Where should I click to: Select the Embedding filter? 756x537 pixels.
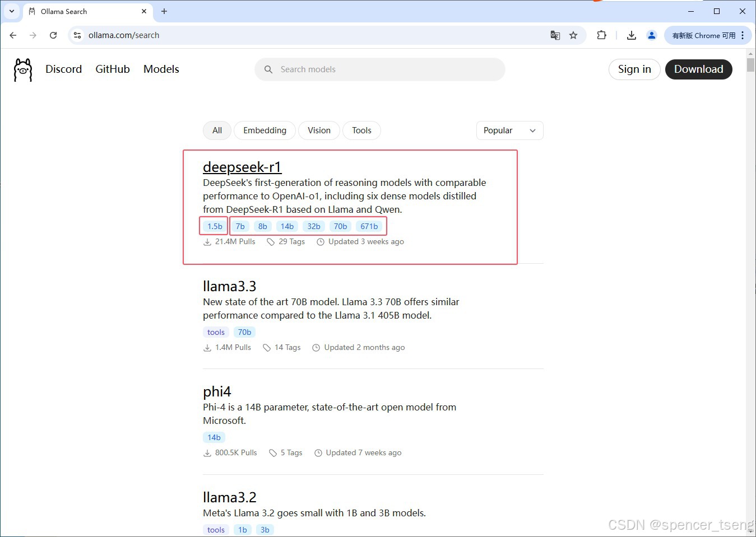point(265,130)
